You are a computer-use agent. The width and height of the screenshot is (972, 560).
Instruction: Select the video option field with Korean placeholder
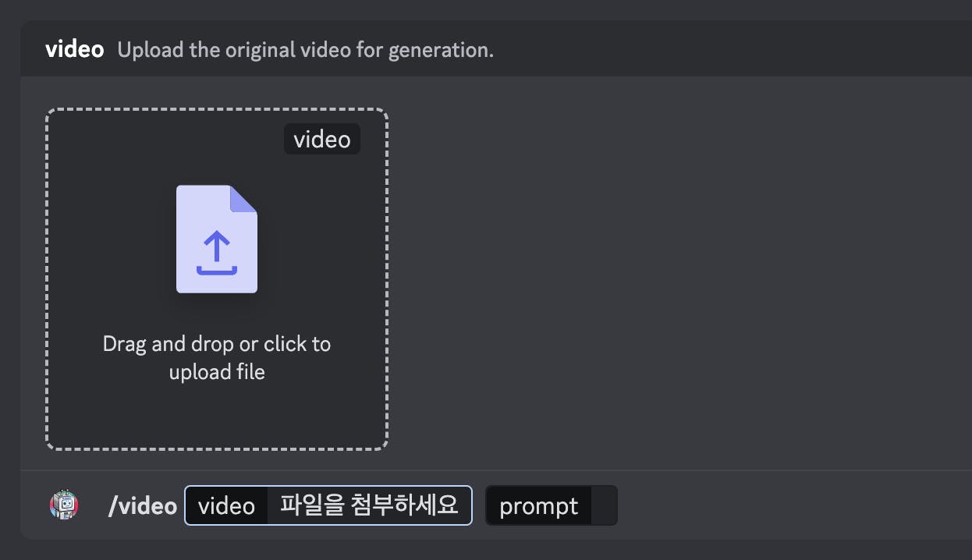click(328, 505)
